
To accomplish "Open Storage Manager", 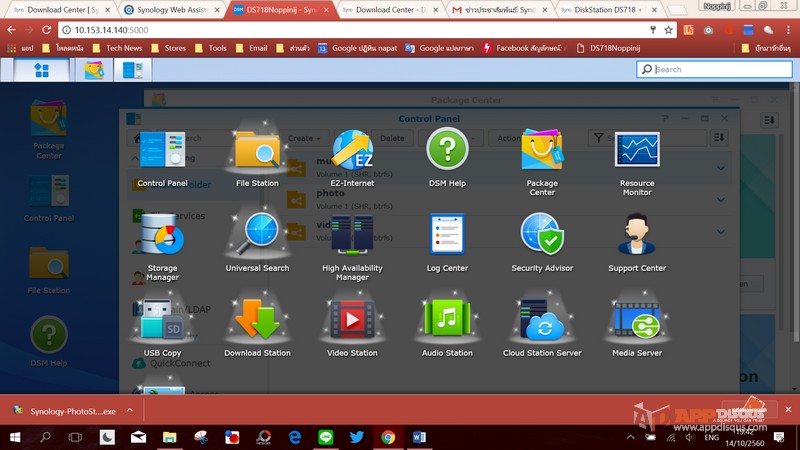I will 162,247.
